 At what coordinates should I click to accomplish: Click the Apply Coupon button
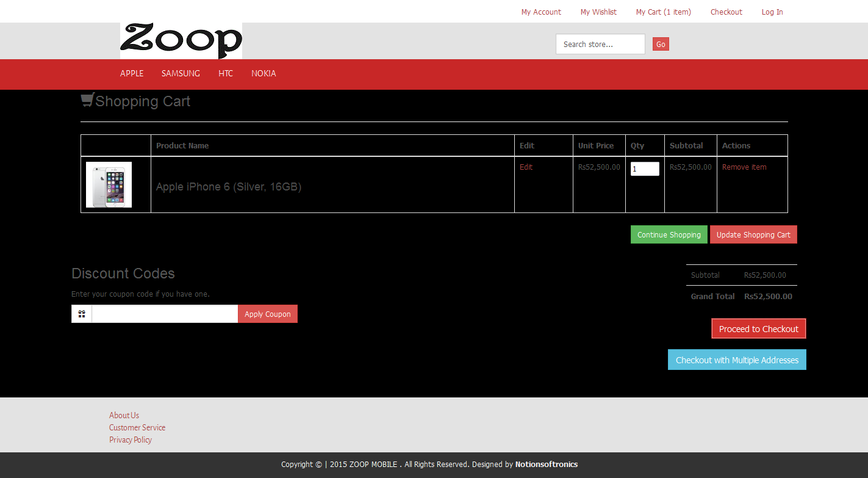click(268, 314)
